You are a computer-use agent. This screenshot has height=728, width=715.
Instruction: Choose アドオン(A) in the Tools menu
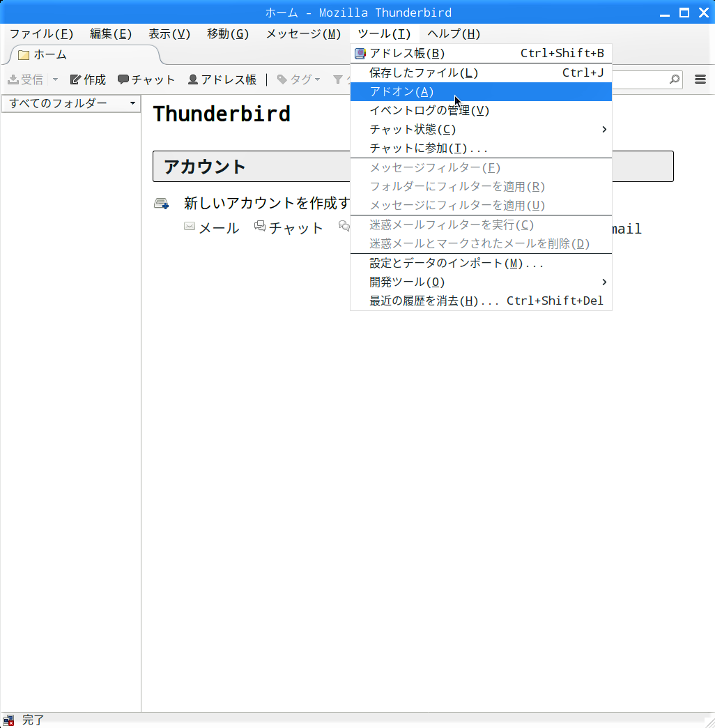[481, 92]
